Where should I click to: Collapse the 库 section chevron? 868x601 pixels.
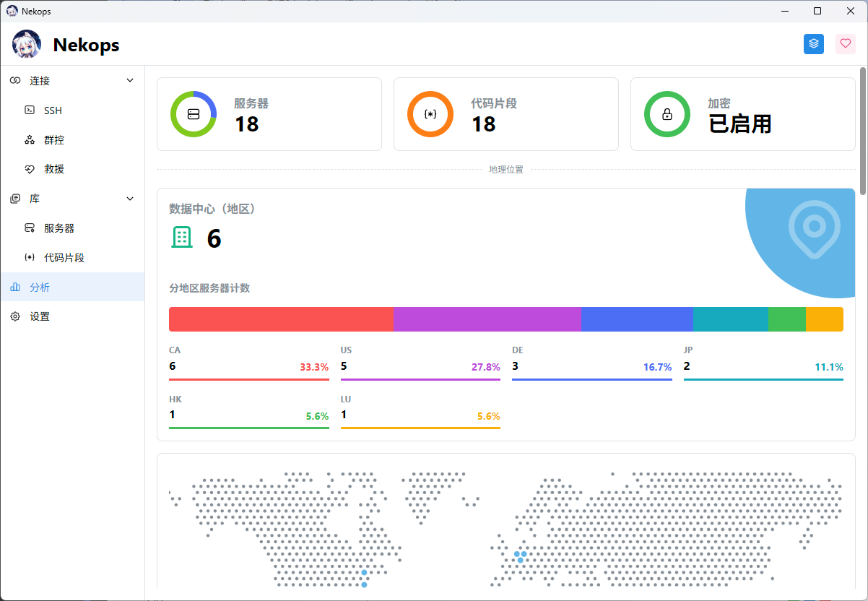[130, 199]
